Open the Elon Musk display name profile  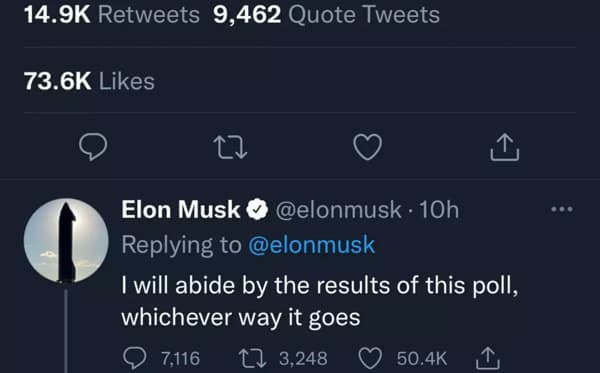pos(181,210)
